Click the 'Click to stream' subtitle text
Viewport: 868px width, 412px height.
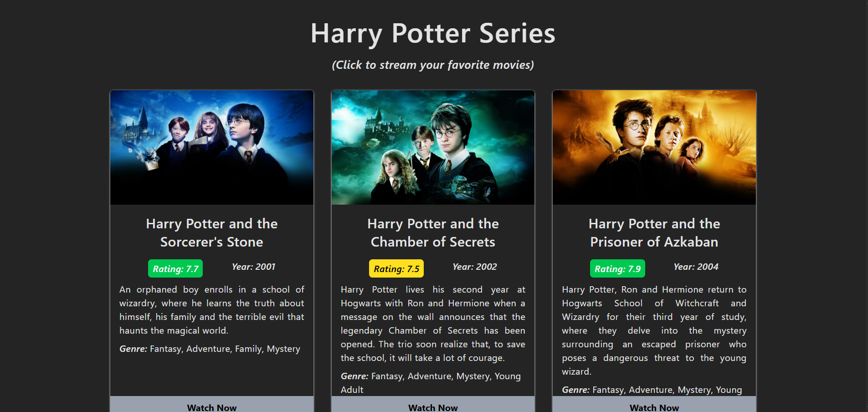433,65
